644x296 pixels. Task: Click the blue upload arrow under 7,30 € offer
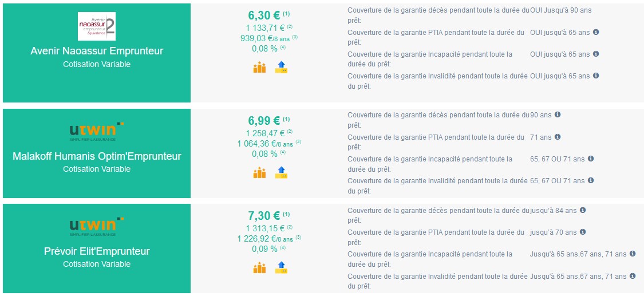coord(281,268)
